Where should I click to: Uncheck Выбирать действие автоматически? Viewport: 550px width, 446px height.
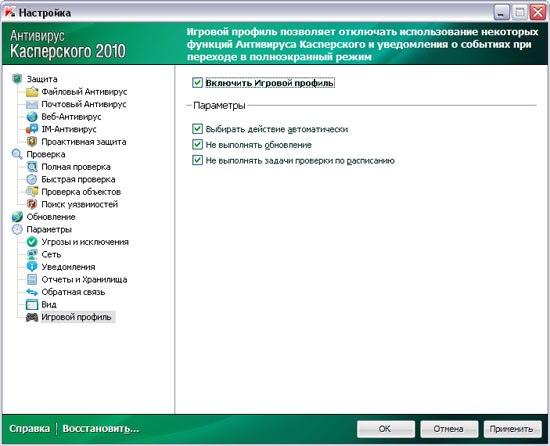point(197,129)
